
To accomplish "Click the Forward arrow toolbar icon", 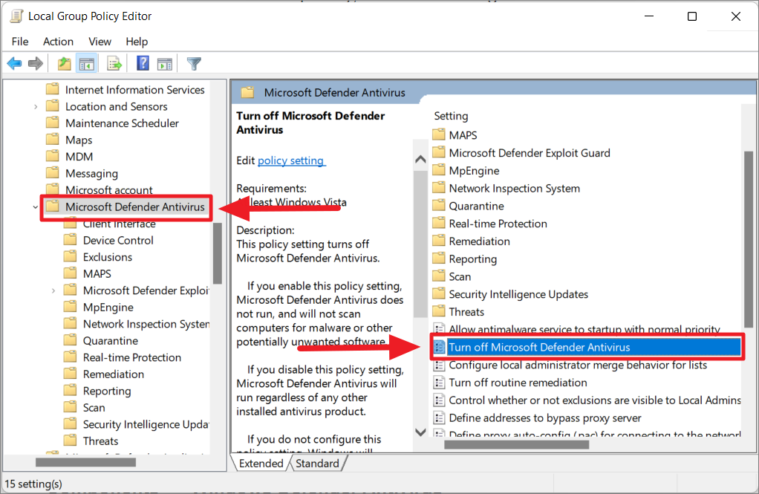I will point(35,63).
